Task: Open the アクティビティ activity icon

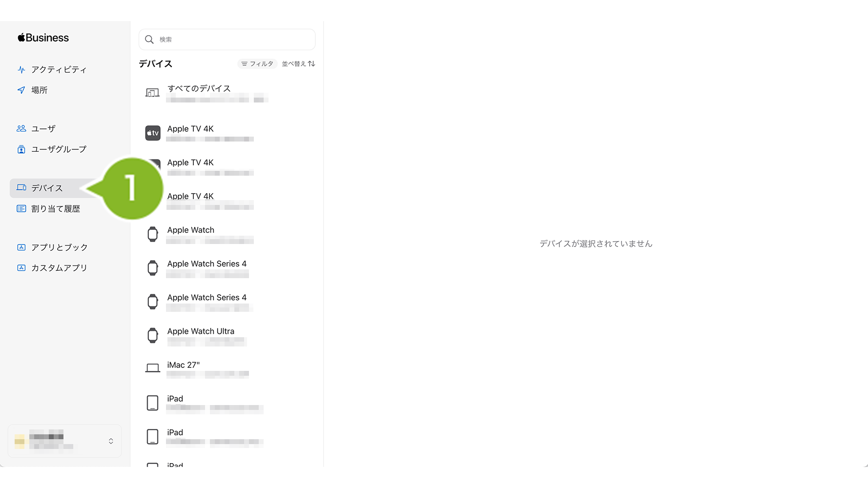Action: coord(21,70)
